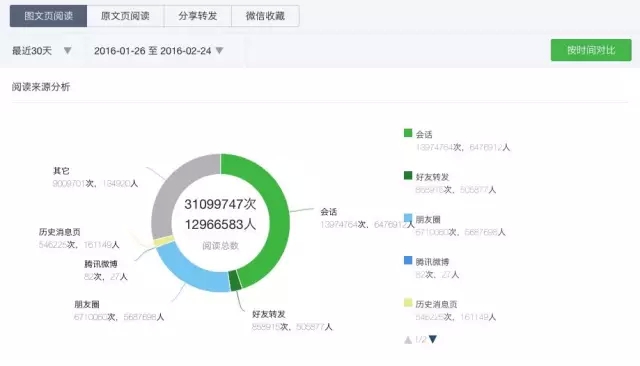The height and width of the screenshot is (366, 640).
Task: Toggle the 历史消息页 yellow legend swatch
Action: click(408, 303)
